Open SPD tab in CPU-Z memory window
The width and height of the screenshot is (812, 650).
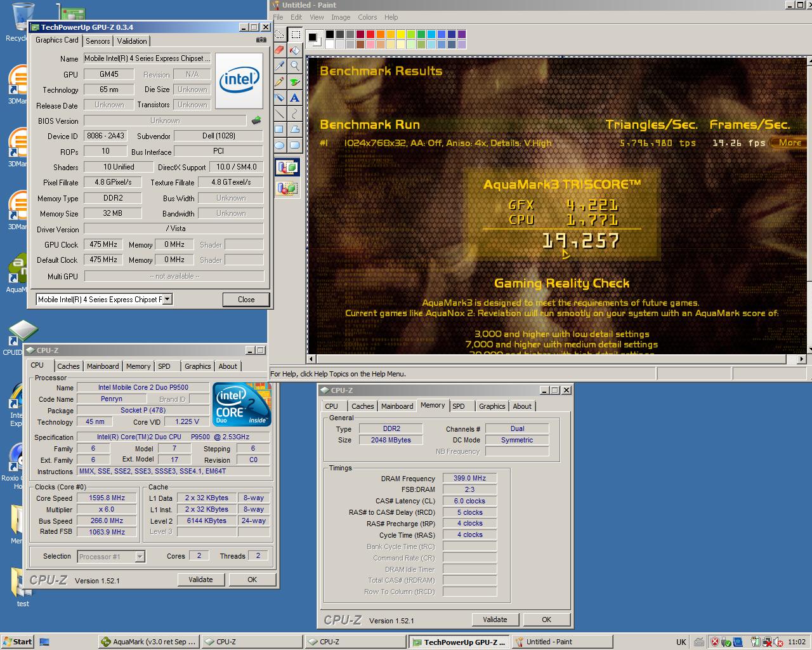[459, 406]
